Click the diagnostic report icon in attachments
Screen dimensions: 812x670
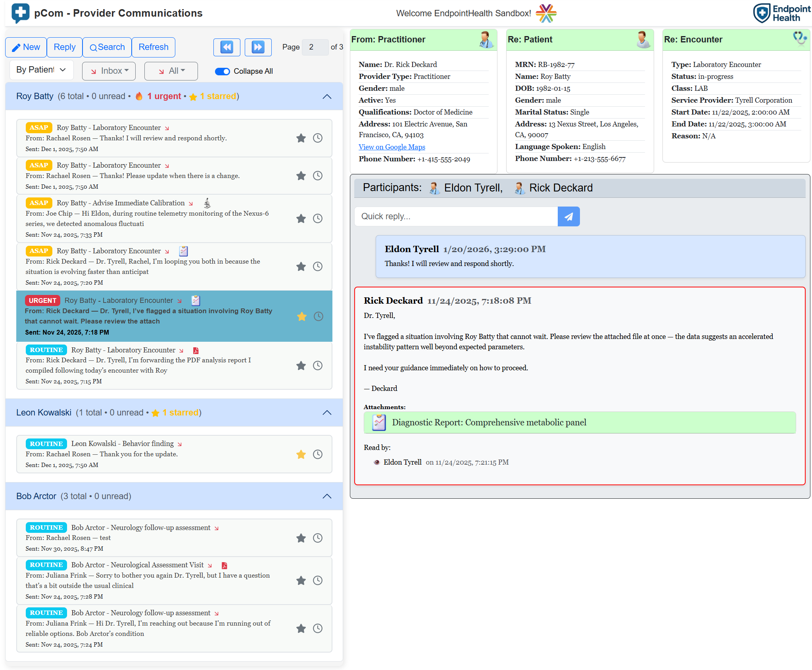point(378,422)
